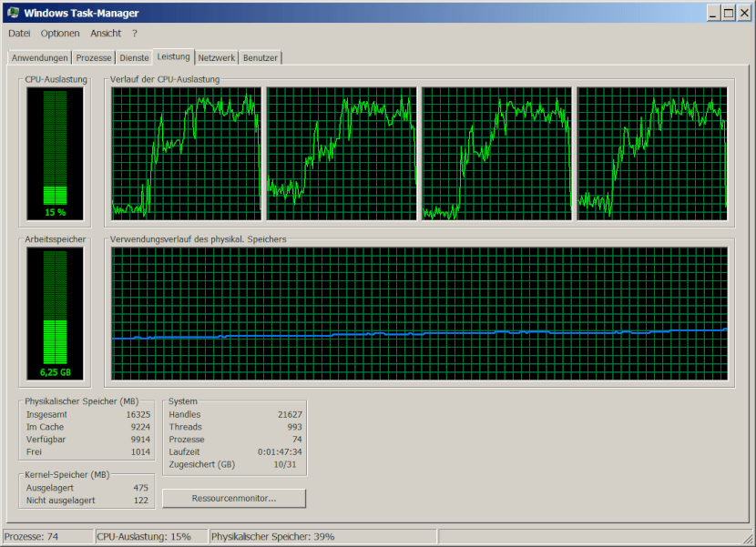Image resolution: width=756 pixels, height=547 pixels.
Task: Click status bar entry Physikalischer Speicher: 39%
Action: point(323,536)
